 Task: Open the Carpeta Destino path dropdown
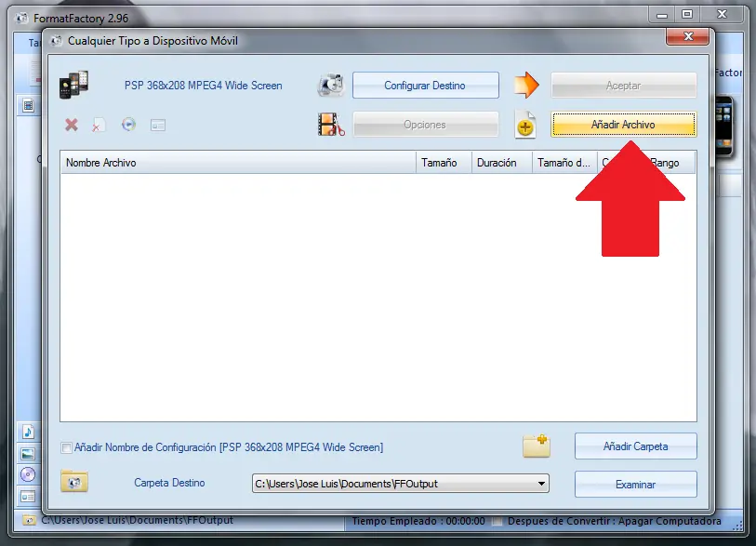click(x=541, y=484)
